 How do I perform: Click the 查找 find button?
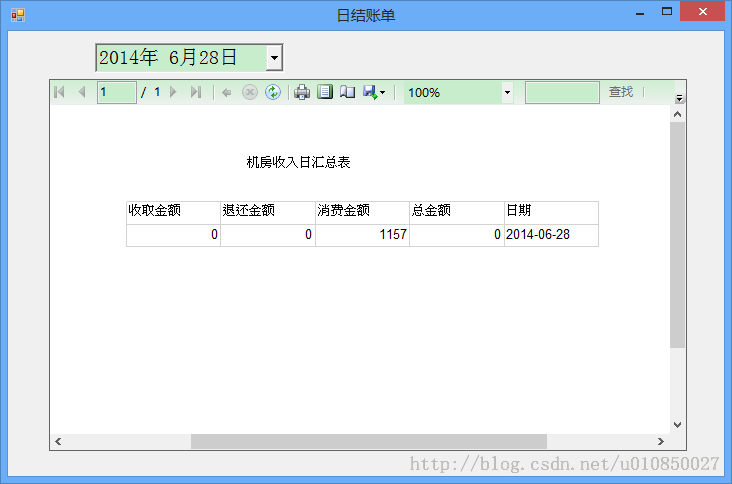621,92
